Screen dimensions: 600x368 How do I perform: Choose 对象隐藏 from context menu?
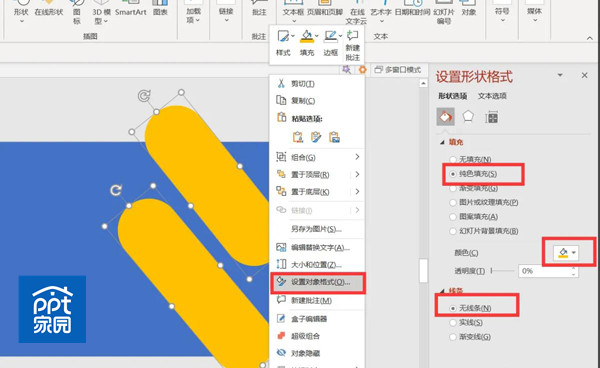(317, 353)
